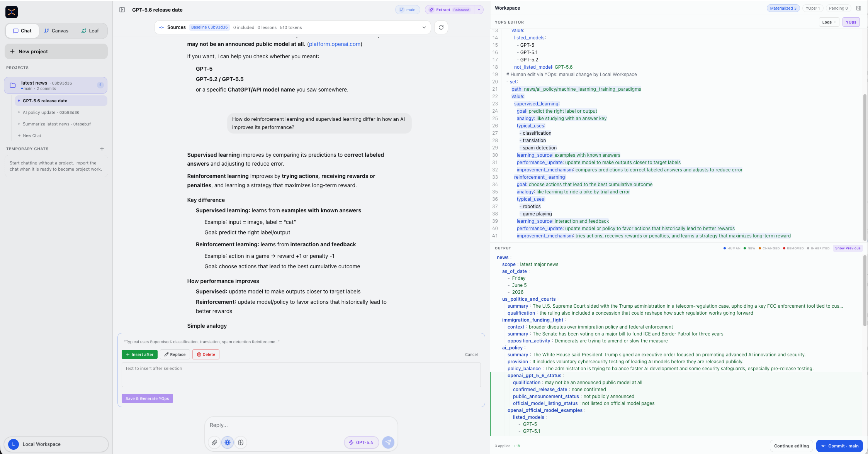Click the app logo icon
The height and width of the screenshot is (454, 868).
[12, 12]
